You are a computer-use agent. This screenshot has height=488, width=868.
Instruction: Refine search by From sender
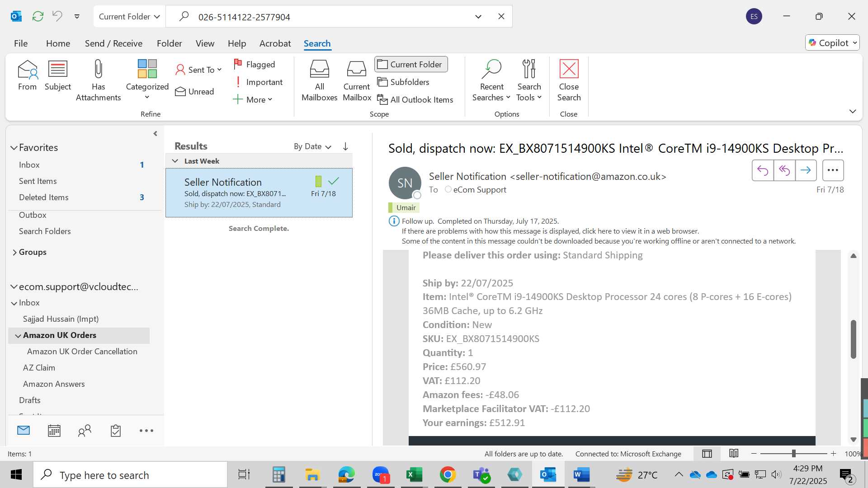[x=27, y=75]
